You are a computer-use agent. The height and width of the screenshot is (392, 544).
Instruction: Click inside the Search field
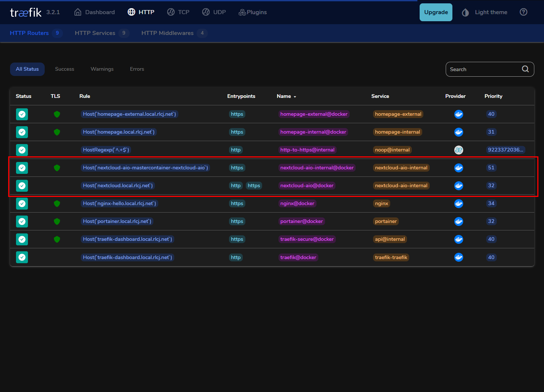click(480, 69)
